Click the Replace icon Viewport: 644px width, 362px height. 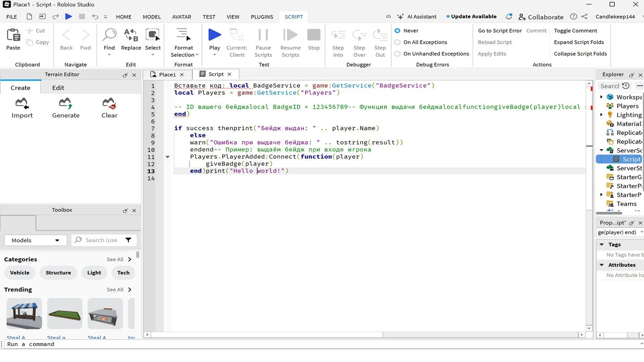131,35
